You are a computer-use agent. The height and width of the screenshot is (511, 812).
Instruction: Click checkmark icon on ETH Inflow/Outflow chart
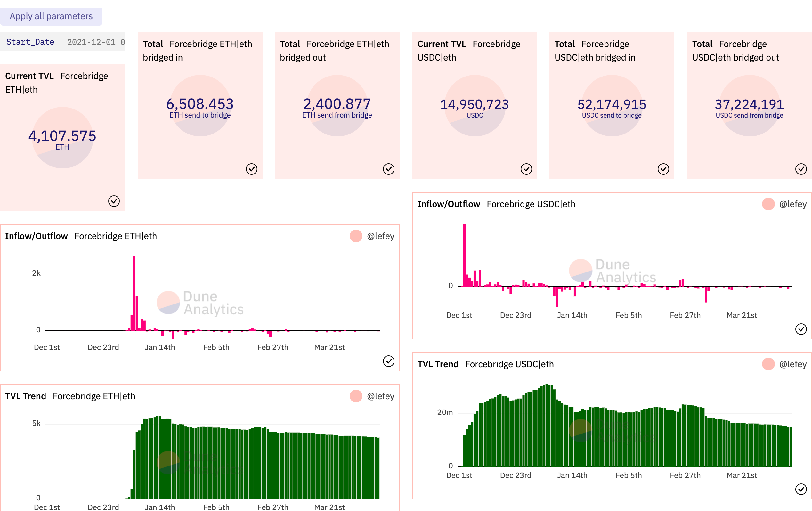pos(388,361)
